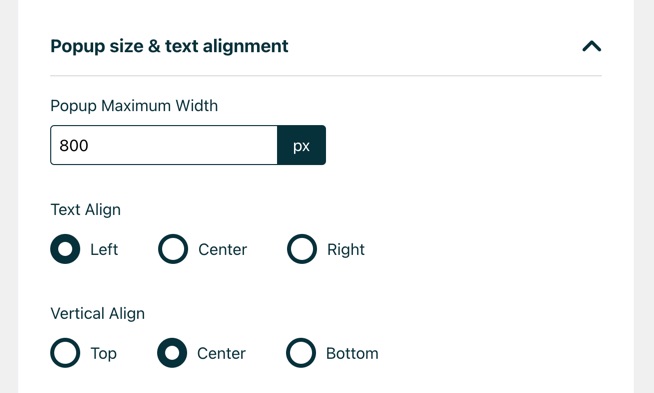
Task: Click the Popup Maximum Width field label
Action: (134, 106)
